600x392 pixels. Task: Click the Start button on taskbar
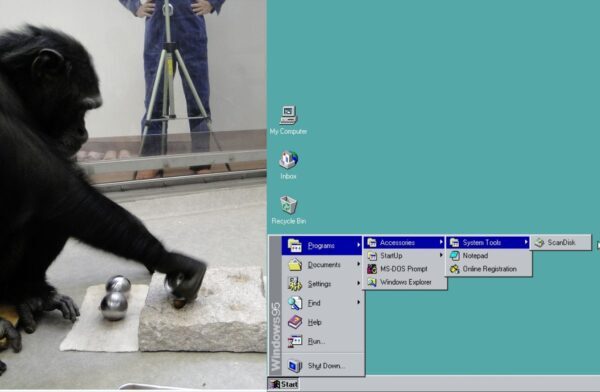tap(284, 384)
